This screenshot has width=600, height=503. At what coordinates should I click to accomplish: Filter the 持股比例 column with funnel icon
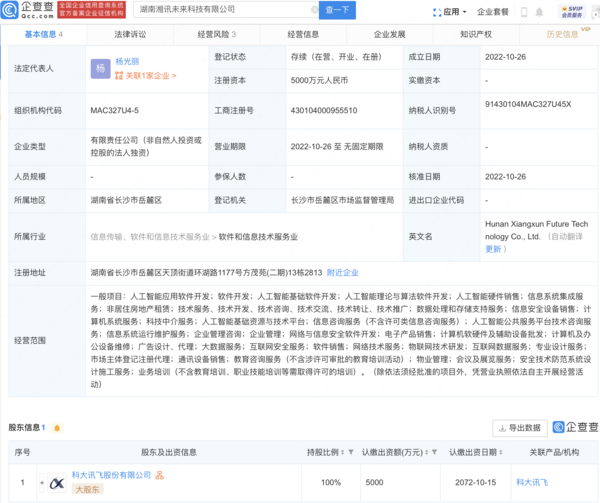click(x=351, y=452)
